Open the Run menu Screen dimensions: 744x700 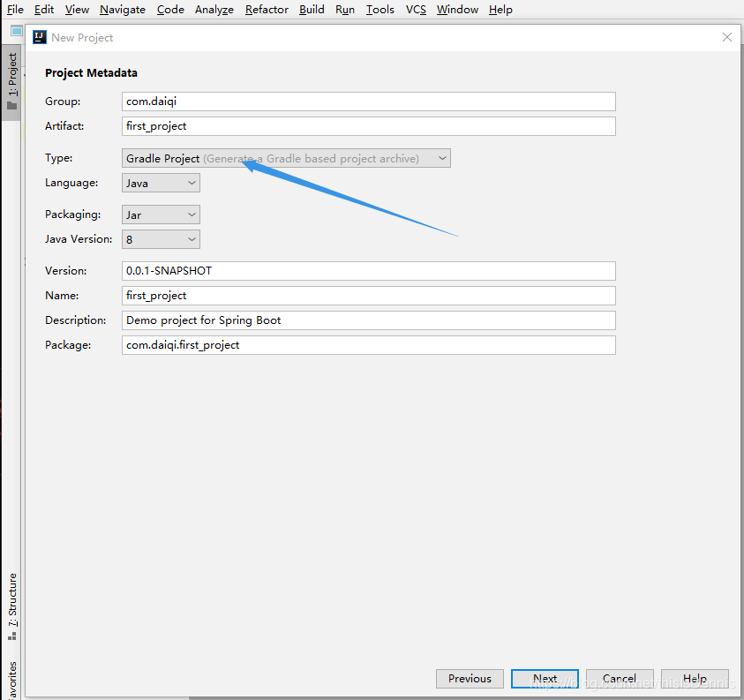[x=345, y=10]
